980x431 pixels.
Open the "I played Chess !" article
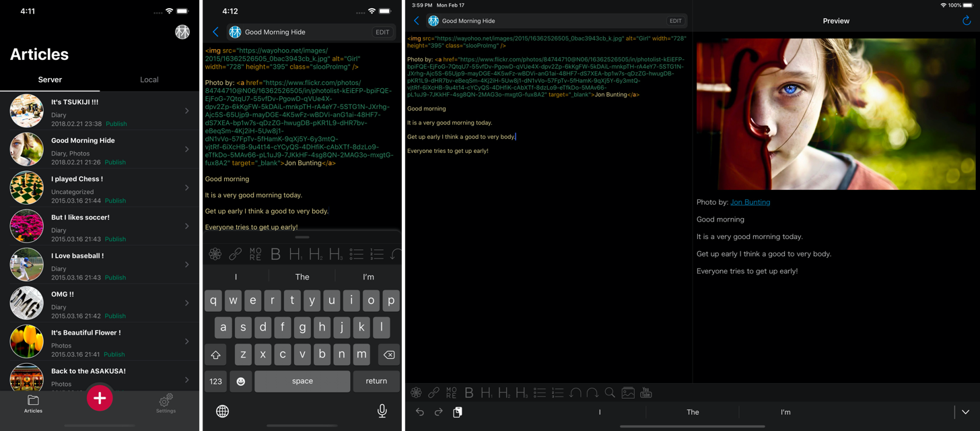click(x=100, y=188)
